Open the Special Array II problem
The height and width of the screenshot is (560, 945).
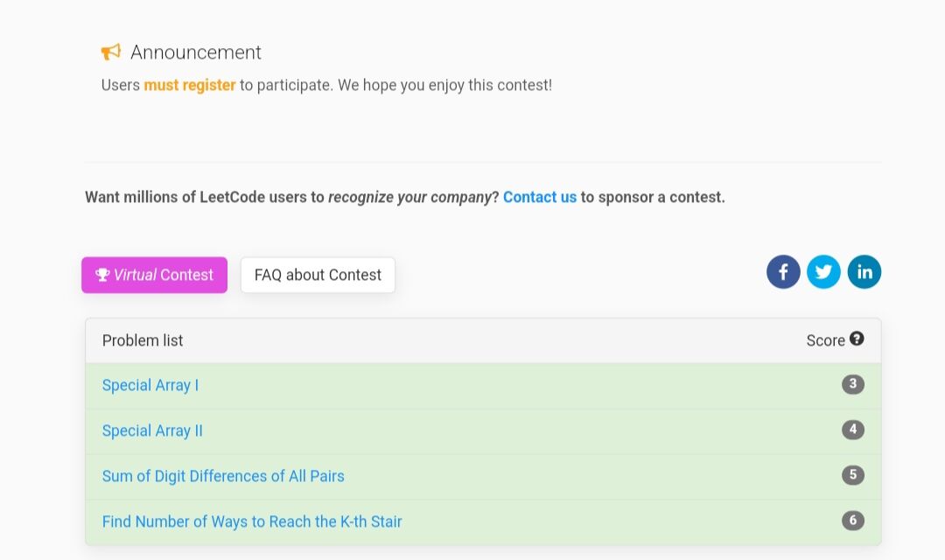point(152,430)
